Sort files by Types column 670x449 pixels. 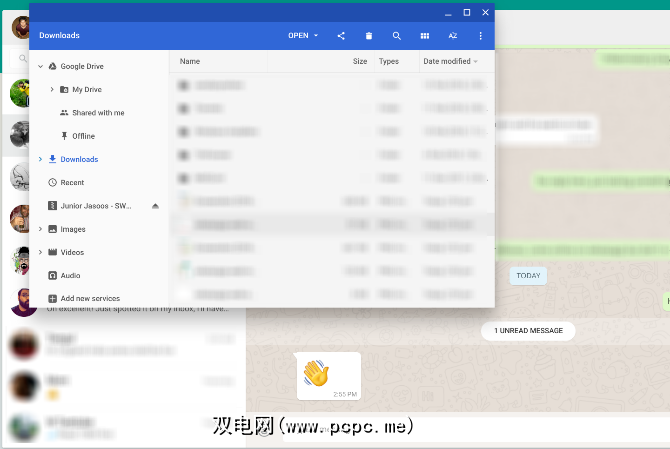(x=389, y=61)
